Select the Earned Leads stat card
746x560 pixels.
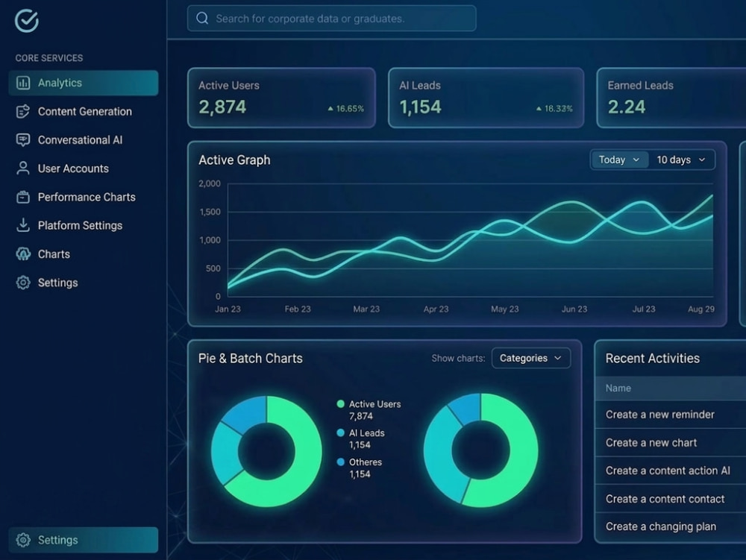(671, 98)
